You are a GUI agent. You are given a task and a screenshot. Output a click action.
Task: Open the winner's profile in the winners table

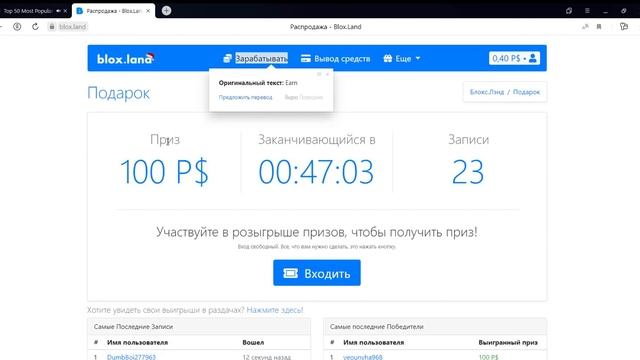coord(362,357)
